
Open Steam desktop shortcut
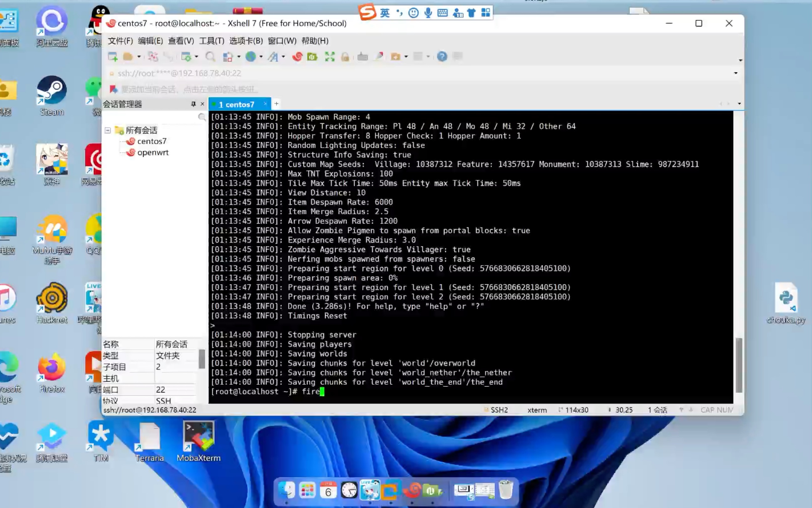point(52,97)
